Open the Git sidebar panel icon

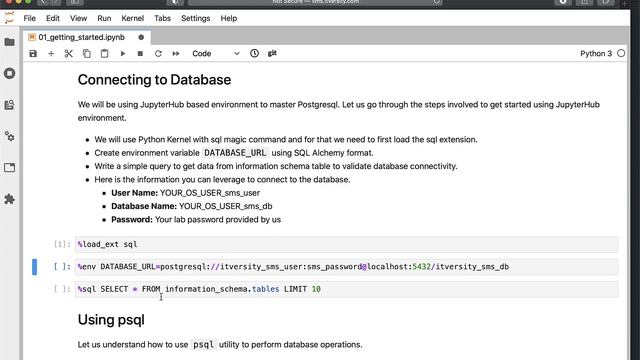(x=9, y=105)
